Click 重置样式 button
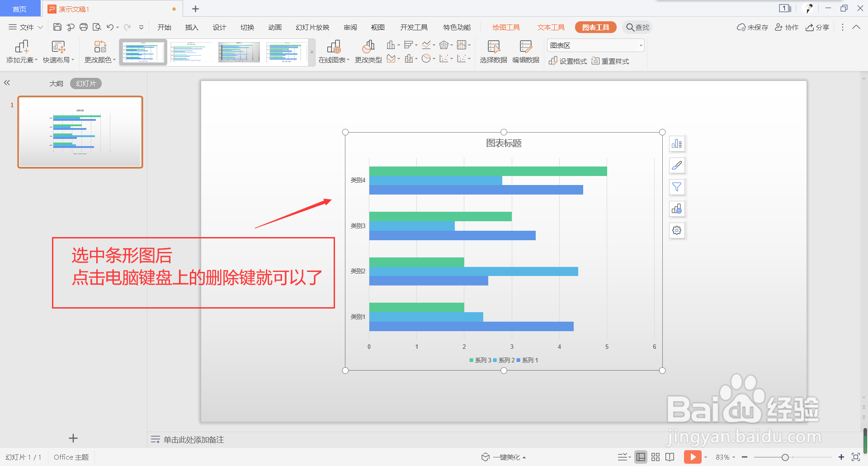Viewport: 868px width, 466px height. (x=610, y=61)
